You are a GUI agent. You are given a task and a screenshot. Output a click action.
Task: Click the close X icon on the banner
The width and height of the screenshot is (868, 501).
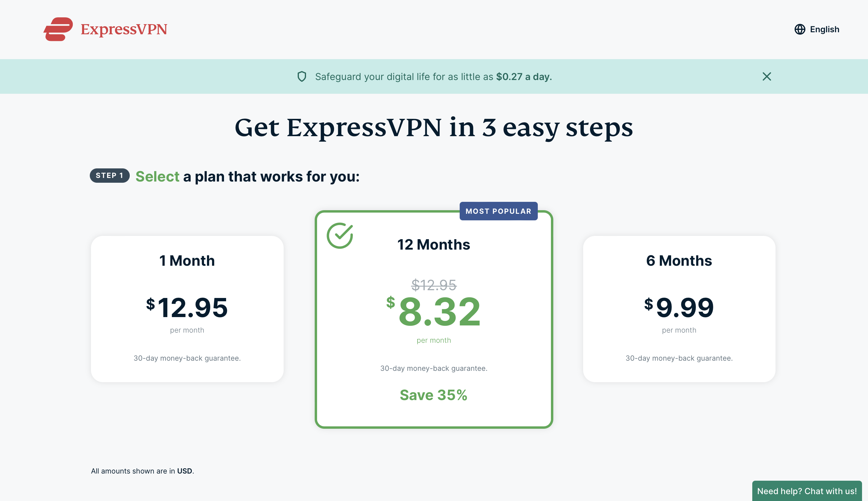tap(766, 76)
